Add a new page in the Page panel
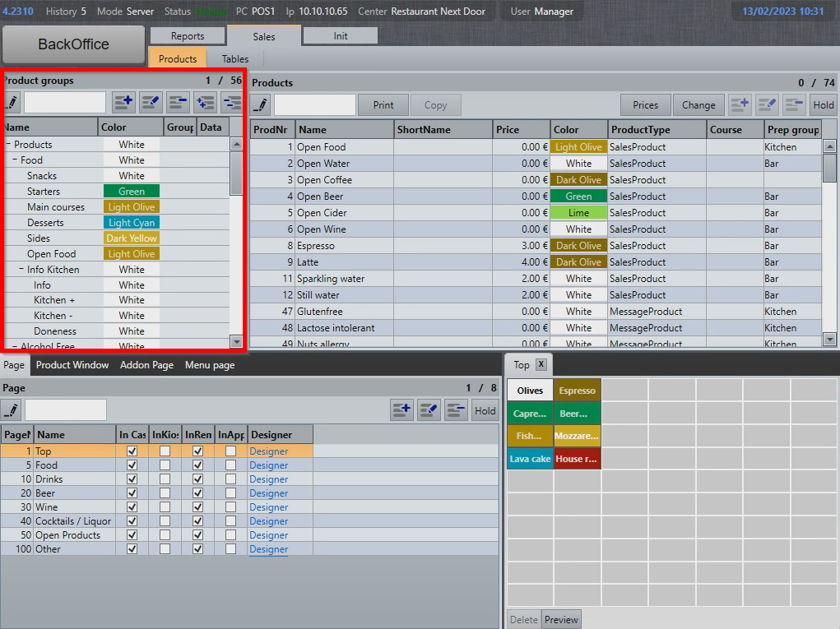This screenshot has width=840, height=629. point(401,410)
